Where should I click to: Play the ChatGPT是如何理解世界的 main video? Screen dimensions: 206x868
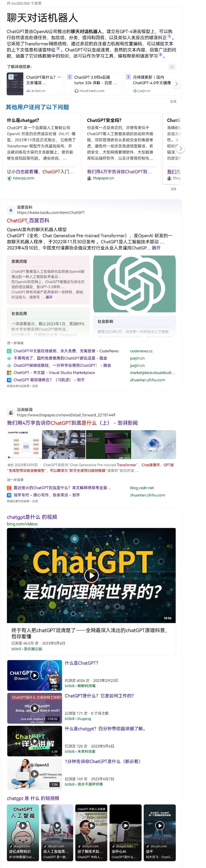[91, 575]
